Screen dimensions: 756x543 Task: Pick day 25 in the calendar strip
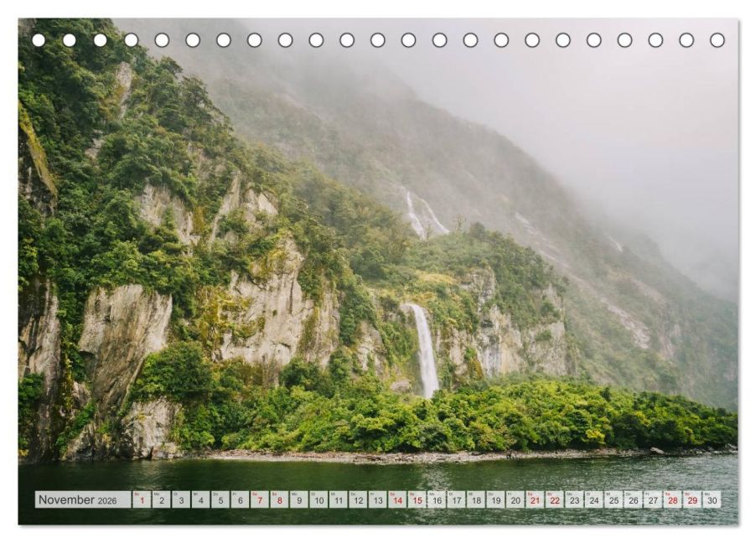click(x=614, y=500)
